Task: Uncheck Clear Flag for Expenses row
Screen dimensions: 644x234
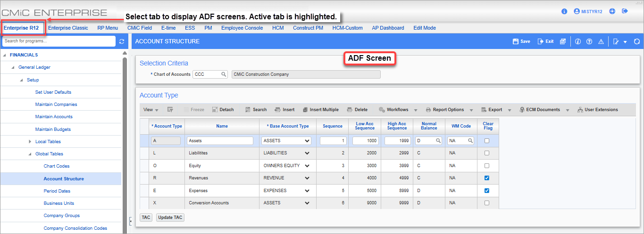Action: click(487, 191)
